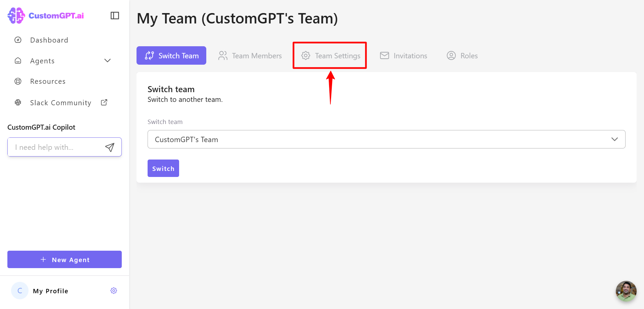Click the Invitations envelope icon

click(x=384, y=56)
